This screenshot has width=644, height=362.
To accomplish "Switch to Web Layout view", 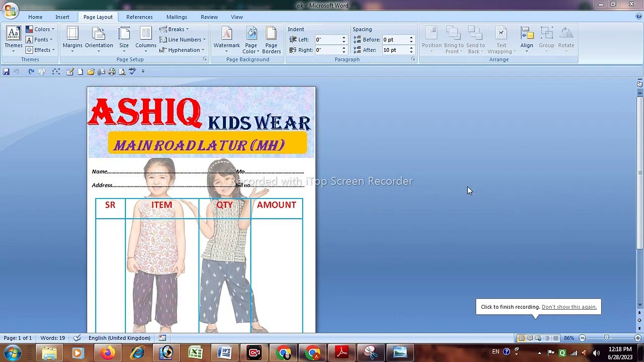I will coord(539,338).
